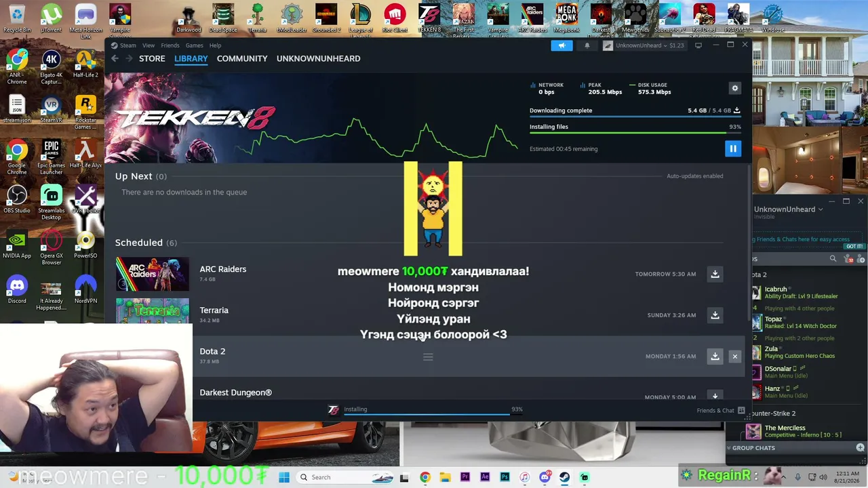Select the Discord desktop shortcut
Screen dimensions: 868x488
(17, 289)
